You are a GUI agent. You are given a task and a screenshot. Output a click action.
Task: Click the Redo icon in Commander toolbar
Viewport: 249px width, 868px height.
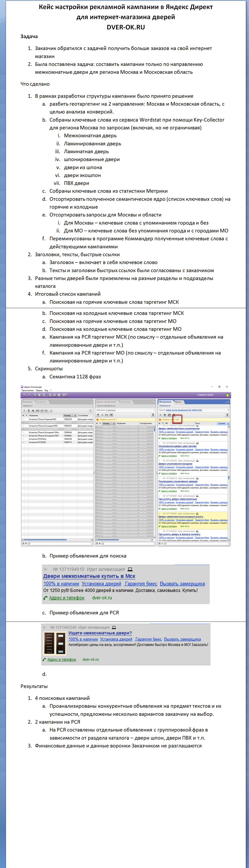[x=29, y=395]
